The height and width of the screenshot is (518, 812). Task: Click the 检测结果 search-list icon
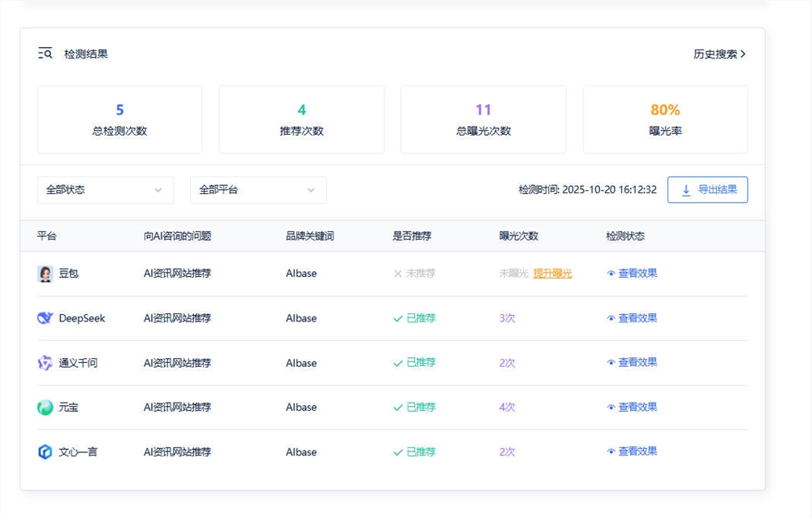point(44,54)
